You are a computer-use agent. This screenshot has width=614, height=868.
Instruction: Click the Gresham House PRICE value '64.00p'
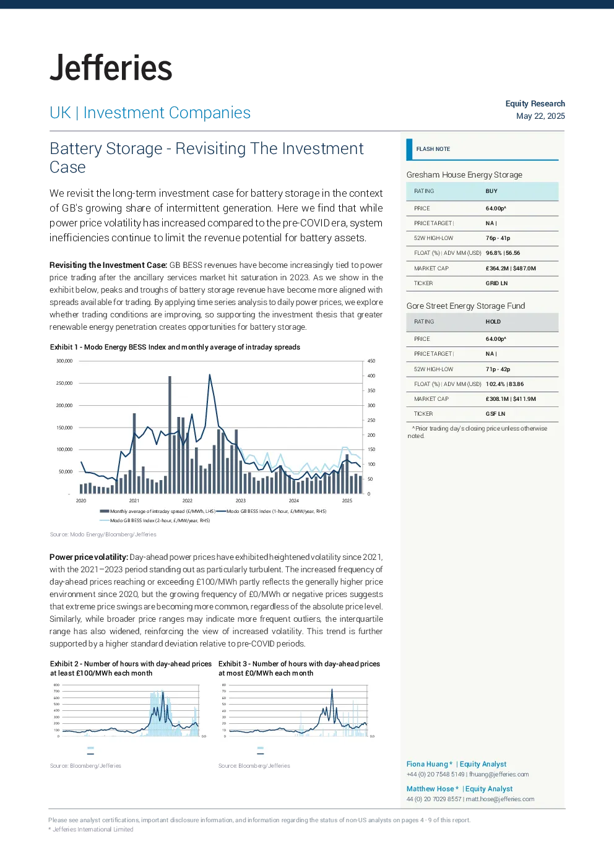[x=496, y=208]
